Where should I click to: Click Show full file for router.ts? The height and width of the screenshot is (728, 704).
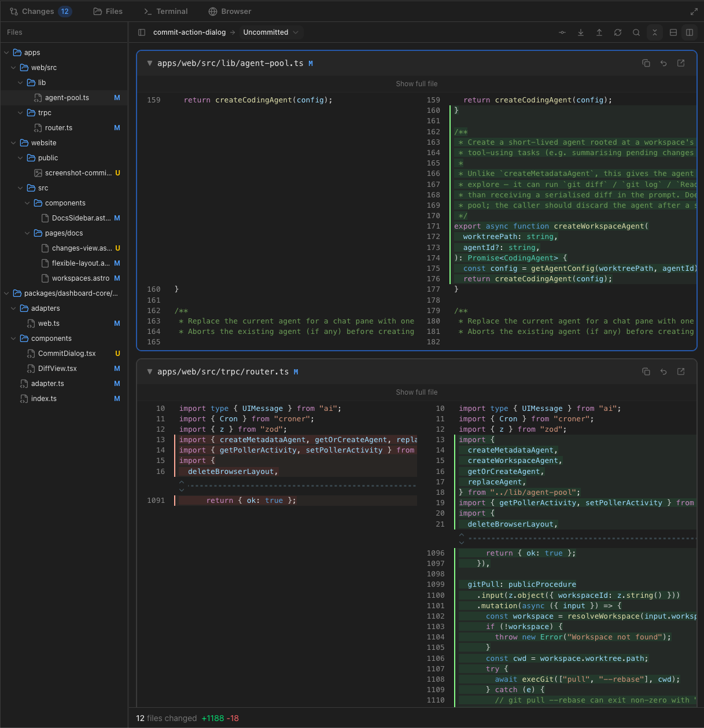tap(416, 392)
